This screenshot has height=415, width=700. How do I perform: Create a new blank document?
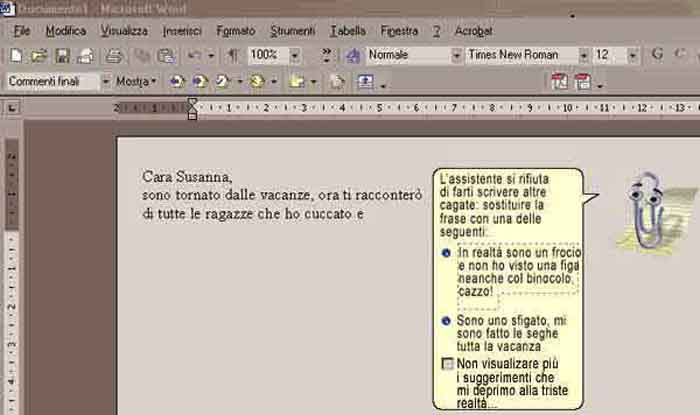coord(16,55)
